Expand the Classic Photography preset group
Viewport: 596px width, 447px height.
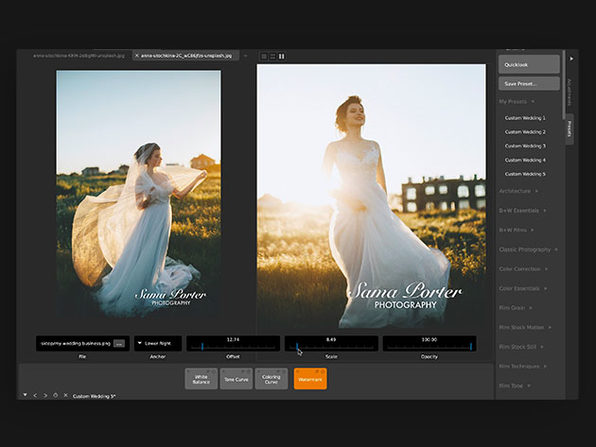[528, 250]
